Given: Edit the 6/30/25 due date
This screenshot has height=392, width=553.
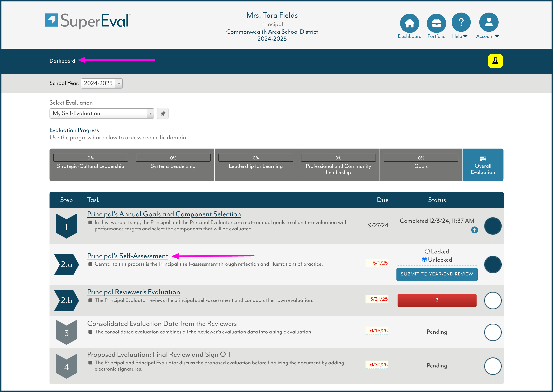Looking at the screenshot, I should pos(377,365).
